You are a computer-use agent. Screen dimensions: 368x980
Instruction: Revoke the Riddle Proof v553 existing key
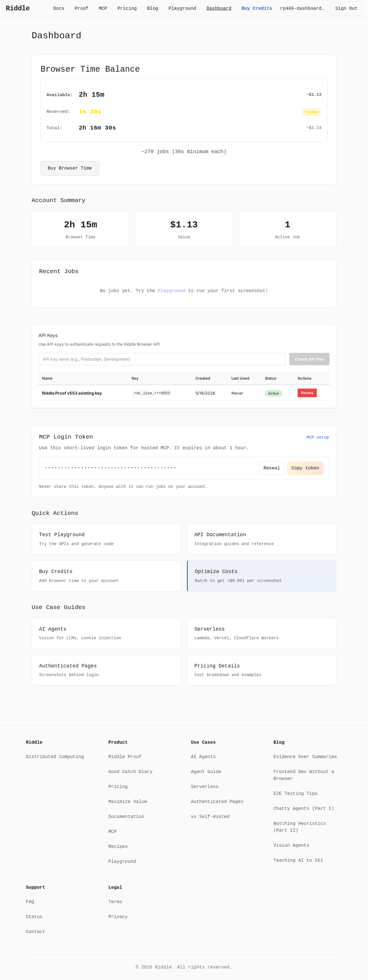click(307, 393)
